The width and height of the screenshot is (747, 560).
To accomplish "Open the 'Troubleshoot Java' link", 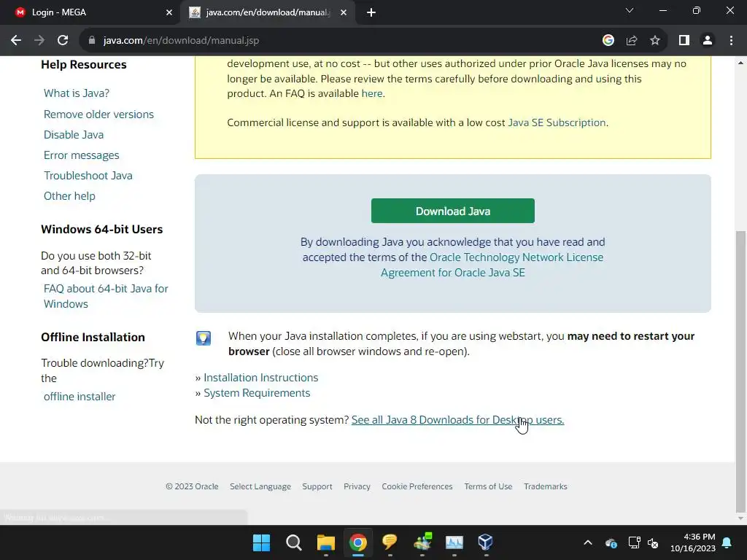I will pos(88,176).
